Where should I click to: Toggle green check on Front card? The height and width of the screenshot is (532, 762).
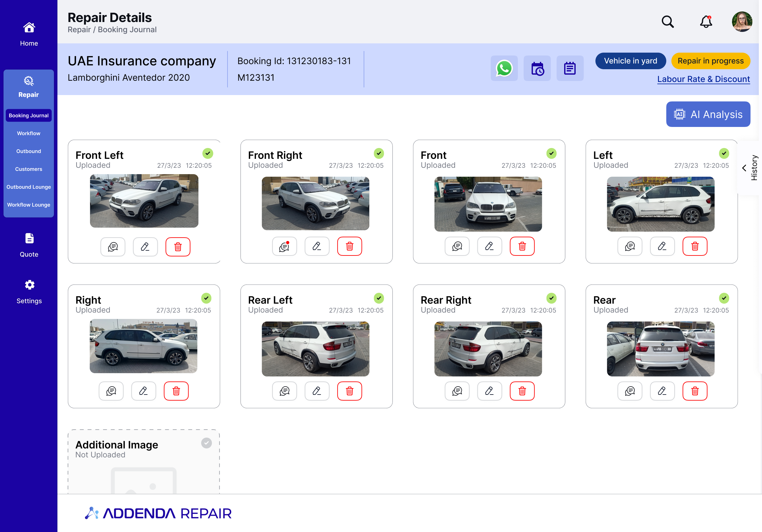coord(551,153)
